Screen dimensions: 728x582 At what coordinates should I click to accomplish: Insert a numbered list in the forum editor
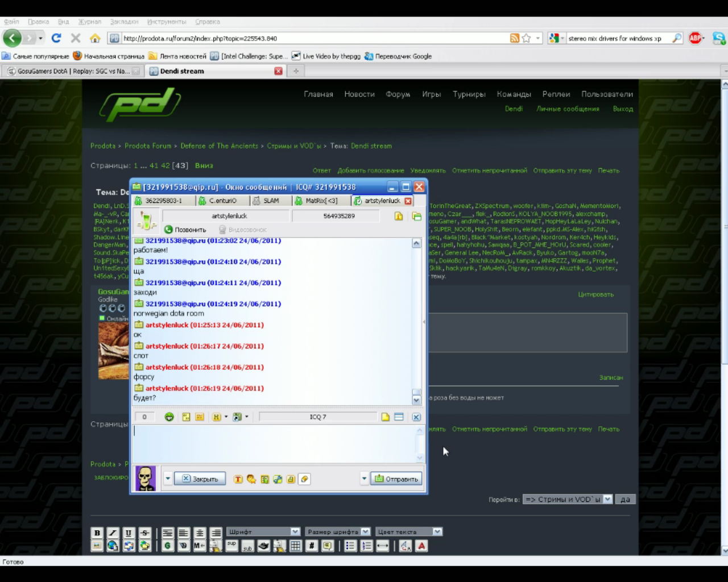(366, 546)
